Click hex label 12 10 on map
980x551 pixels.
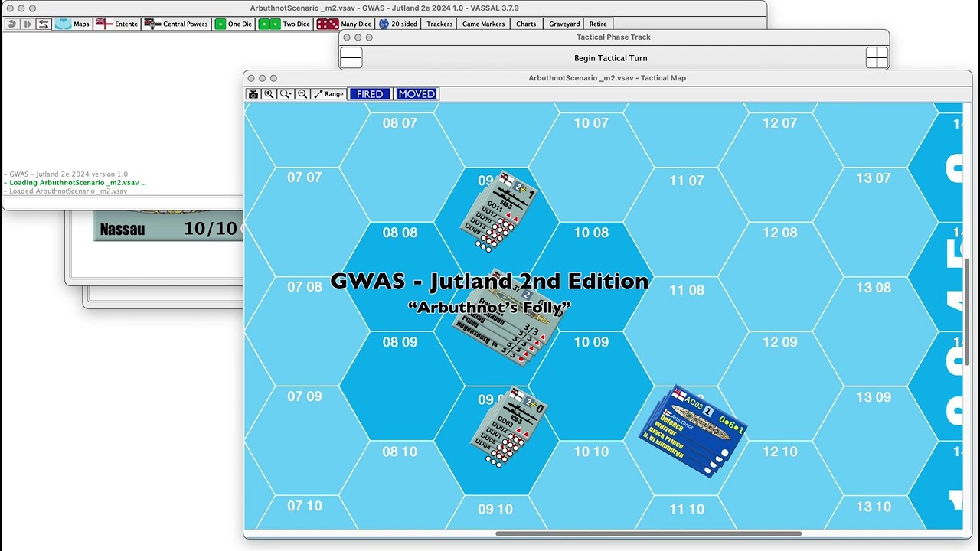pyautogui.click(x=779, y=452)
